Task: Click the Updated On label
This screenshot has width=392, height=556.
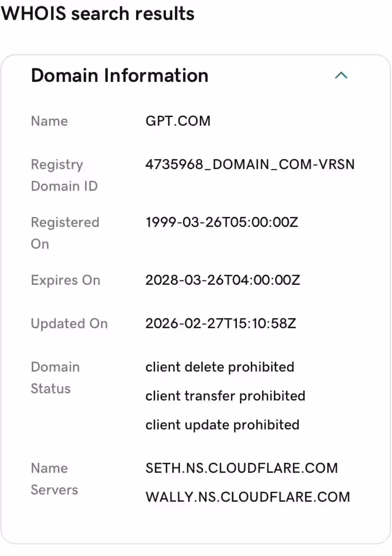Action: tap(69, 324)
